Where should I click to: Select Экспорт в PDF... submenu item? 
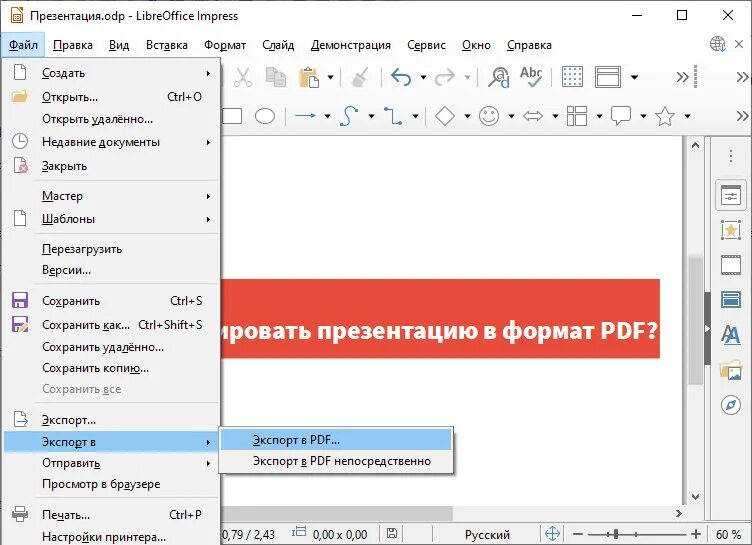[336, 440]
